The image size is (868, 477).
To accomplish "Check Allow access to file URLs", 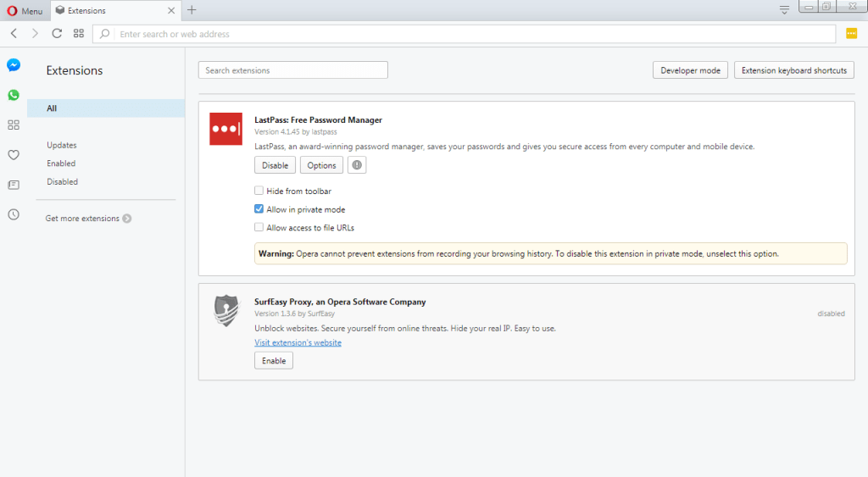I will coord(259,227).
